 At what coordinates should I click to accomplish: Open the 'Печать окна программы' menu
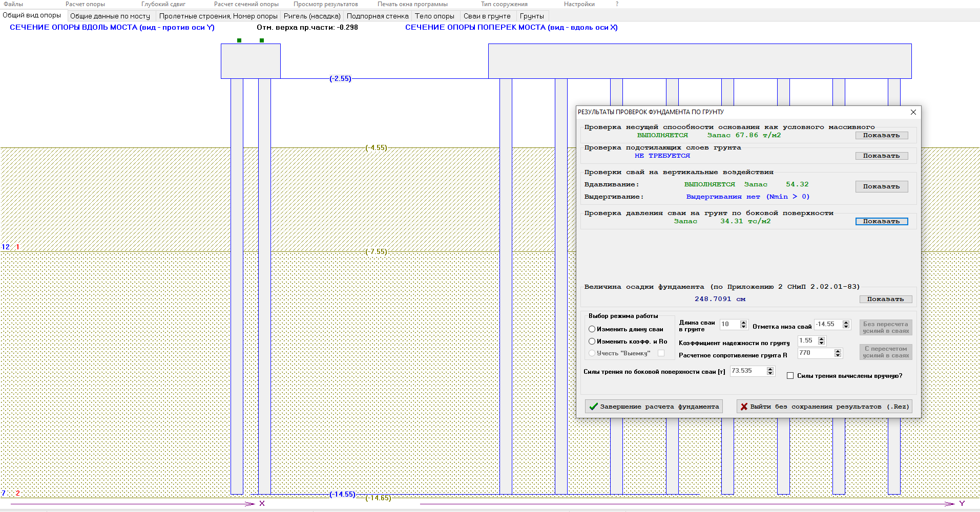click(x=412, y=4)
